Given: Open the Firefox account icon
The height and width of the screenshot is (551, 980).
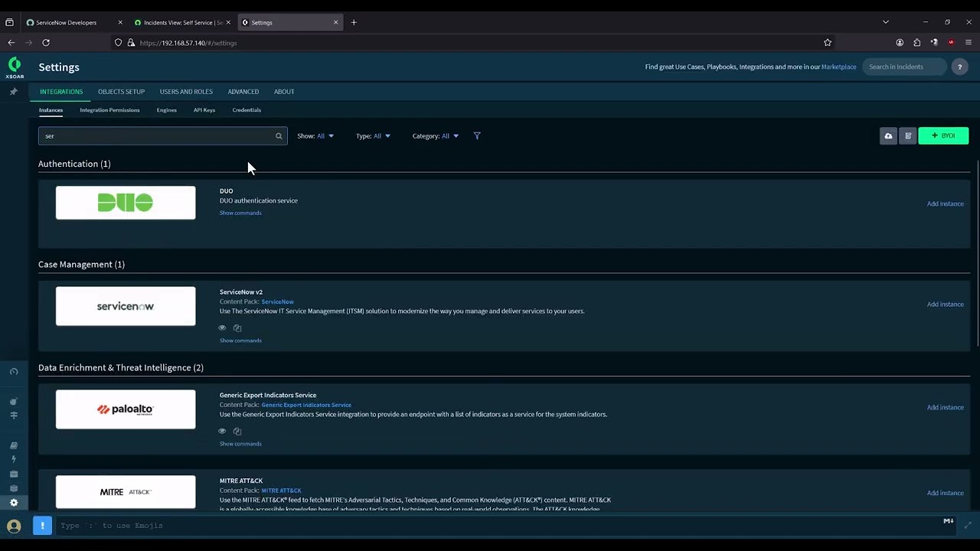Looking at the screenshot, I should point(900,43).
